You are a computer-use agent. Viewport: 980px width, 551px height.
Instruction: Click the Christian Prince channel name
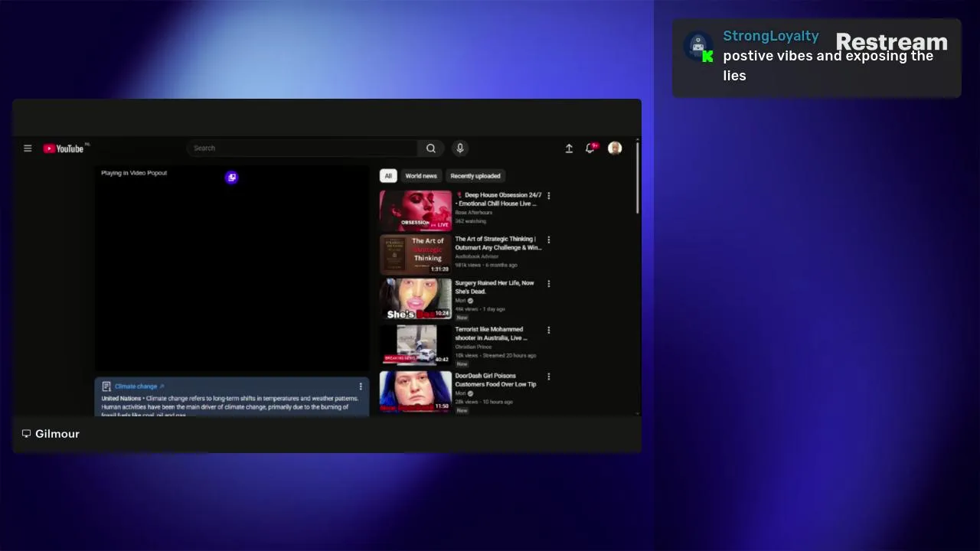click(473, 347)
